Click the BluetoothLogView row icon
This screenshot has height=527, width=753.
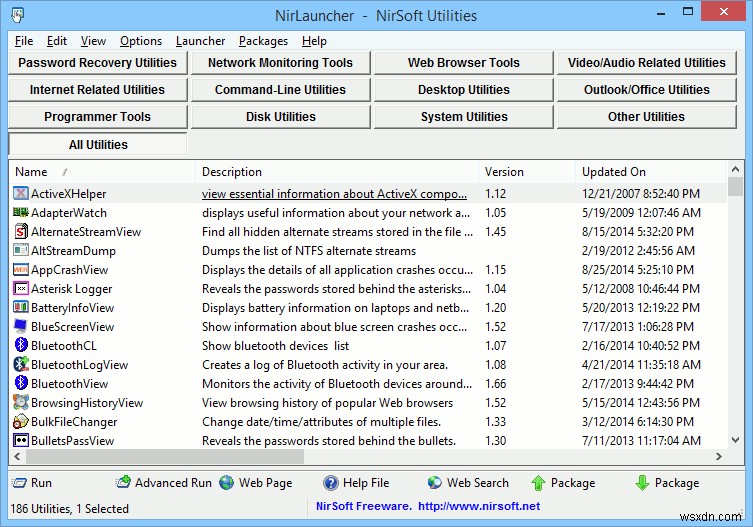click(x=21, y=365)
